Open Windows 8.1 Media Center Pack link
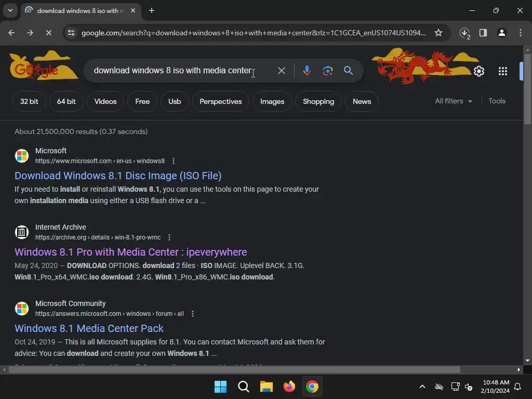532x399 pixels. point(89,328)
